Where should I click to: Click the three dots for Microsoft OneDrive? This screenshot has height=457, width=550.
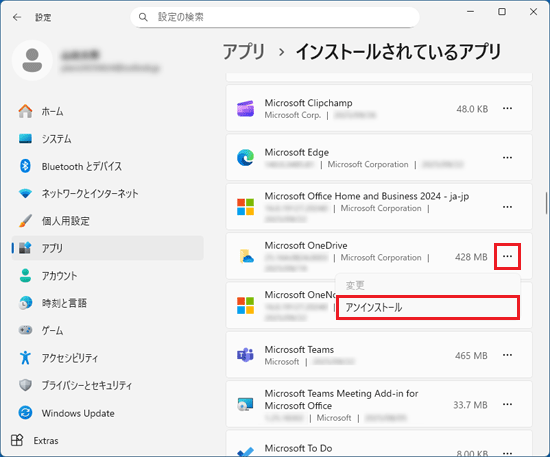click(507, 256)
